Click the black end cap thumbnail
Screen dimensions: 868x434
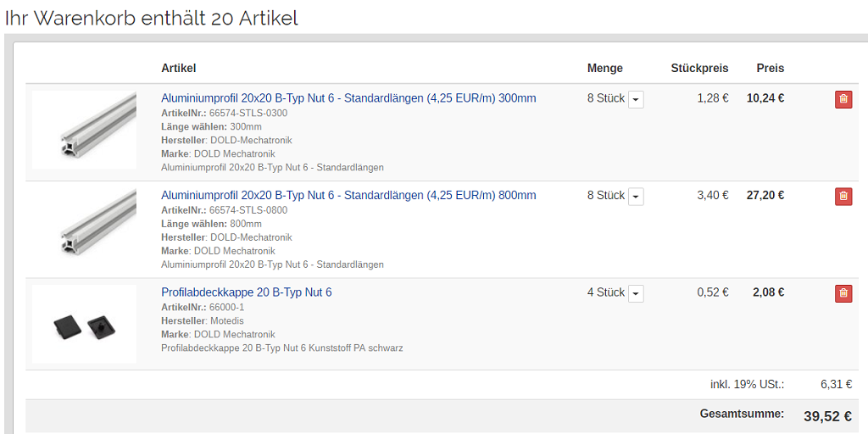pyautogui.click(x=85, y=325)
